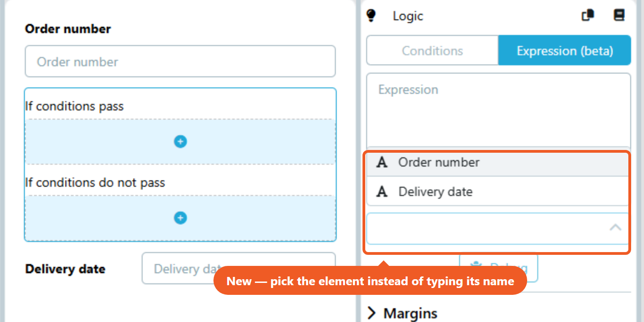
Task: Switch to the Conditions tab
Action: click(x=432, y=51)
